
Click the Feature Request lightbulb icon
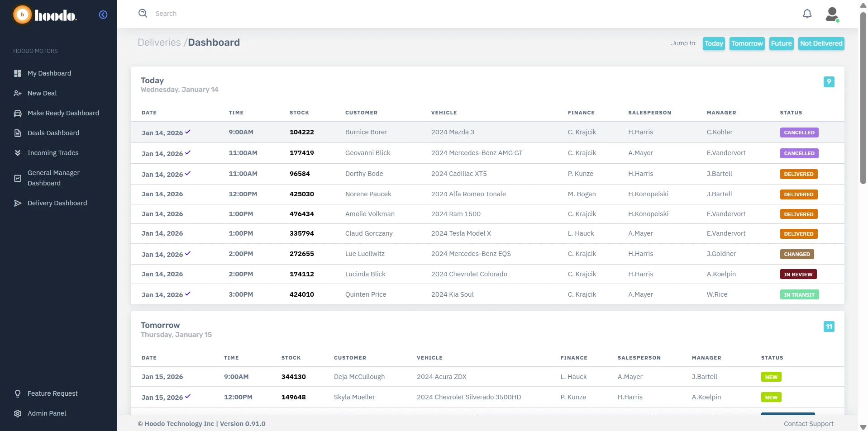tap(17, 393)
